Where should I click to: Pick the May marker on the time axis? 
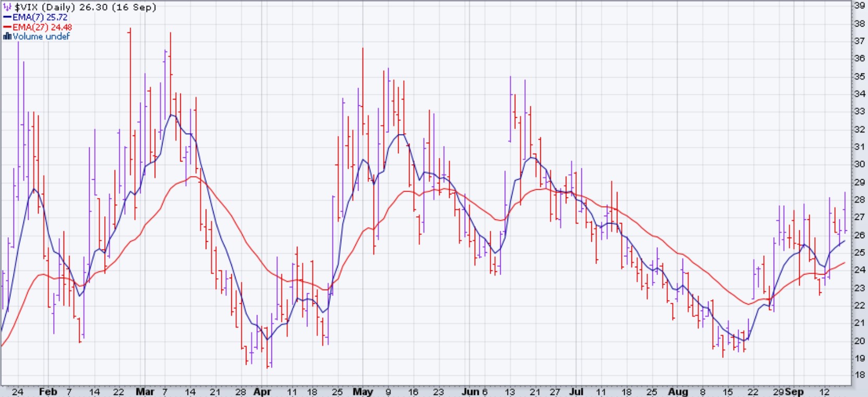pyautogui.click(x=363, y=391)
